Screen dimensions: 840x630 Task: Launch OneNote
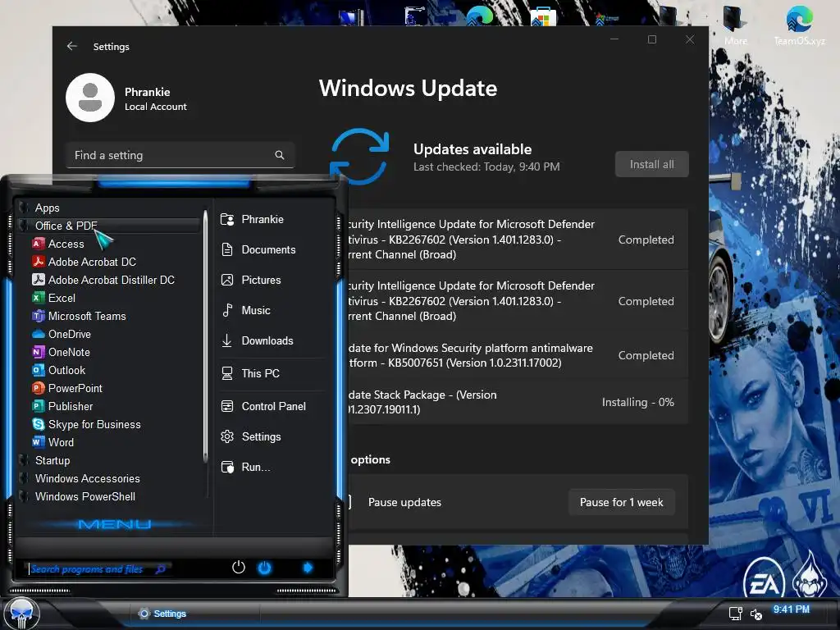pyautogui.click(x=61, y=352)
